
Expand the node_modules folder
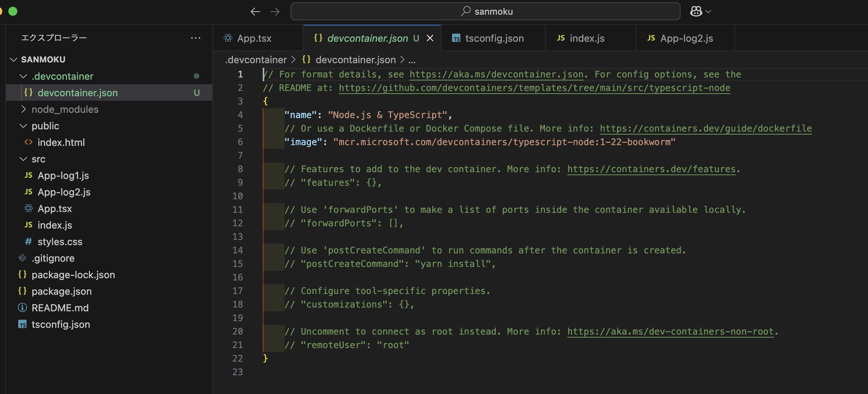tap(24, 109)
